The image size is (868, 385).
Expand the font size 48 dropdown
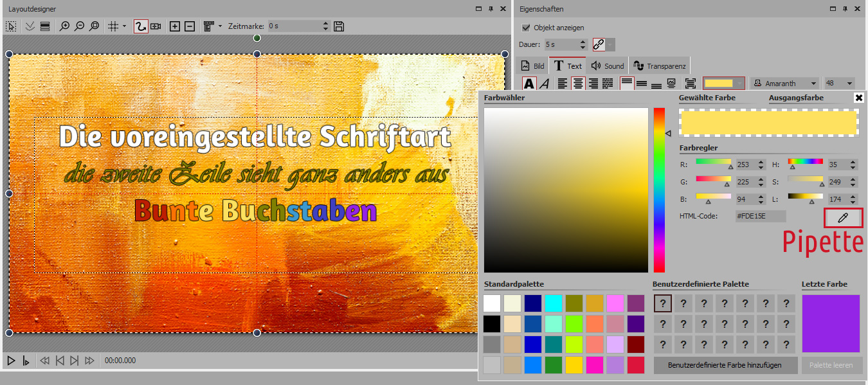point(850,84)
